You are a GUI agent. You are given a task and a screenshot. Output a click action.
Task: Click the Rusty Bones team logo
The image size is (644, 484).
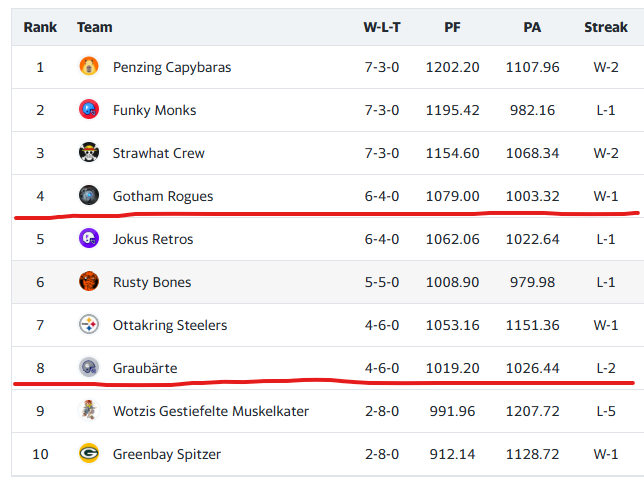pyautogui.click(x=89, y=282)
